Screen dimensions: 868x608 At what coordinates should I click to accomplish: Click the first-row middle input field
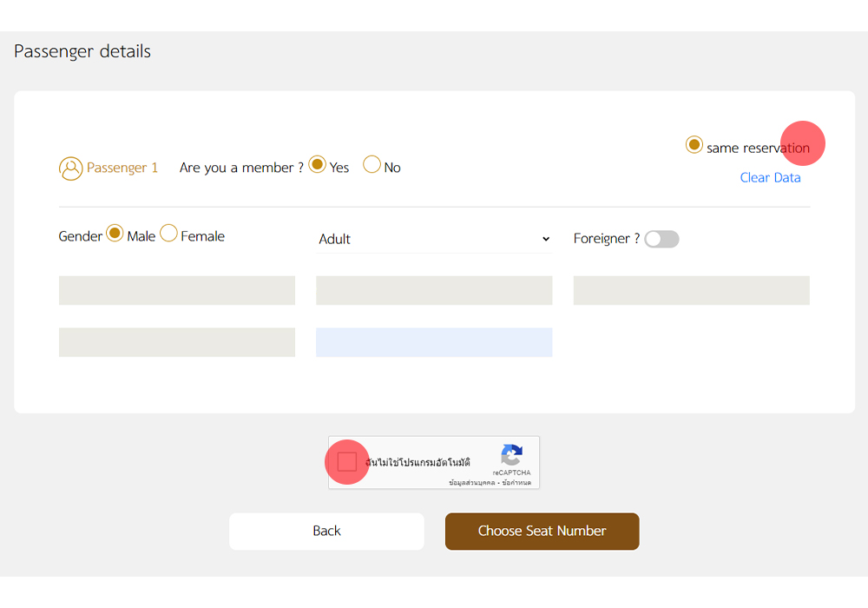coord(434,290)
